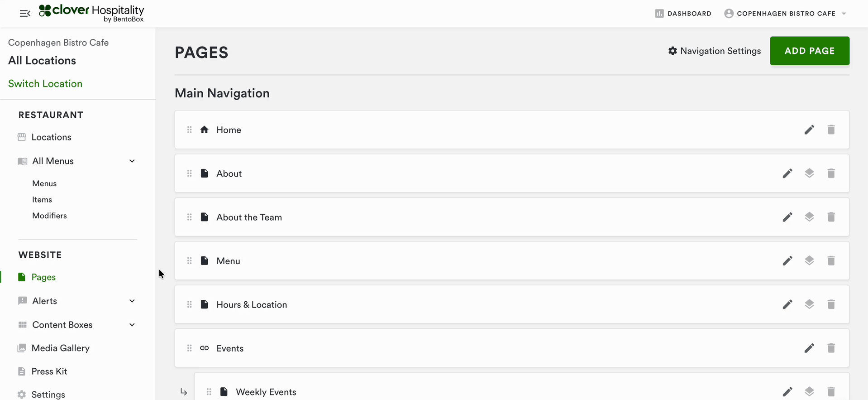
Task: Open Navigation Settings
Action: click(x=714, y=51)
